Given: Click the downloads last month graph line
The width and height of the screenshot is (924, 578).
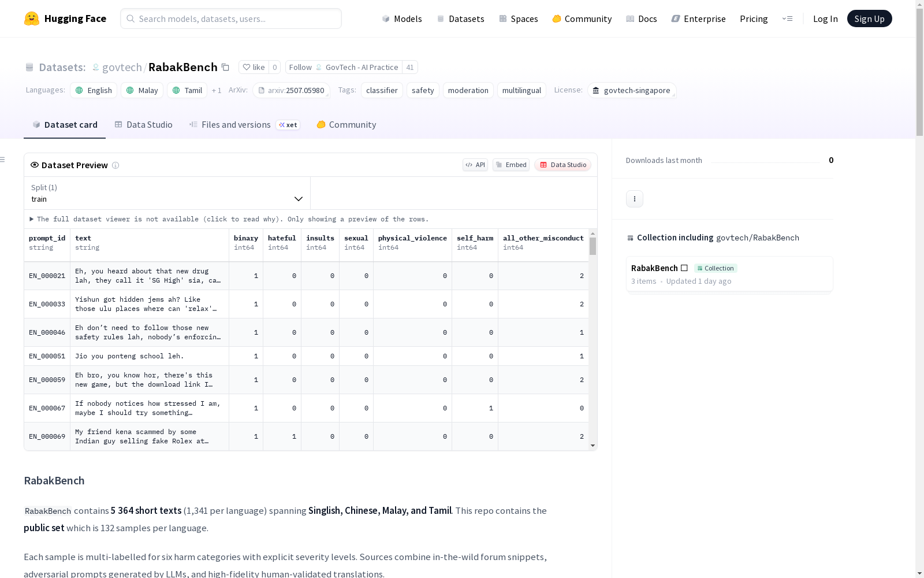Looking at the screenshot, I should click(x=765, y=162).
